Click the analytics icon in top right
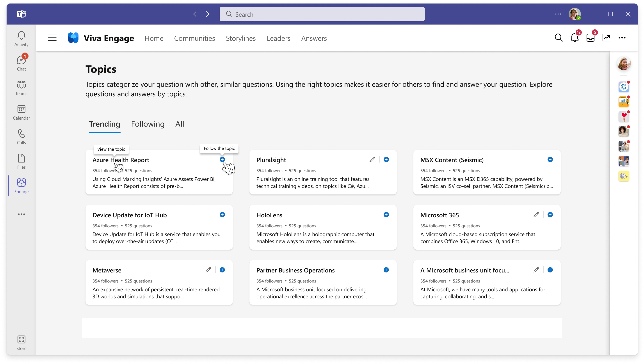 [x=606, y=37]
